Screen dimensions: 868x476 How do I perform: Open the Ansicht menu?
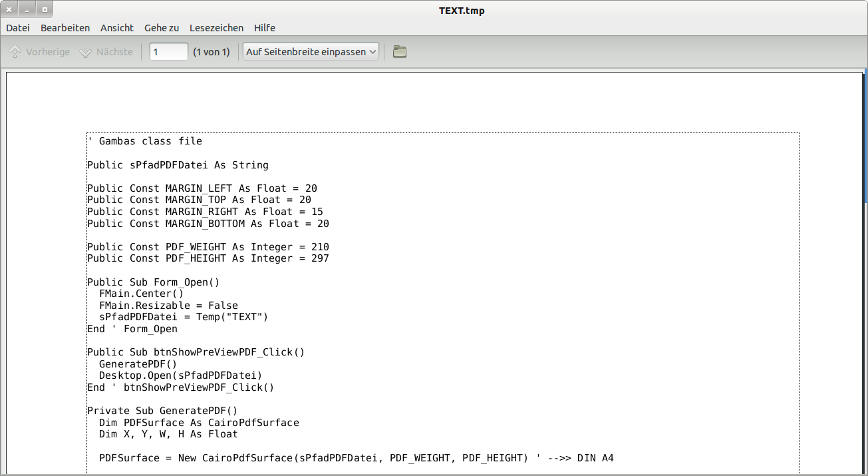(117, 28)
